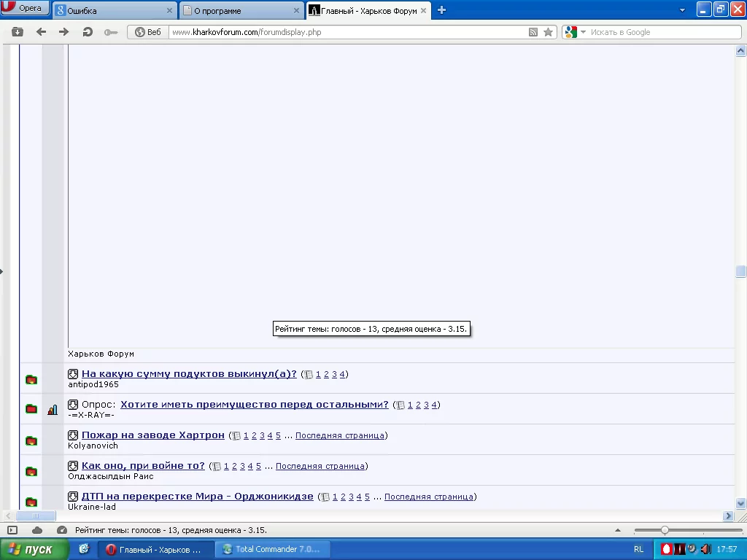Open the zoom options arrow in status bar

[x=618, y=530]
